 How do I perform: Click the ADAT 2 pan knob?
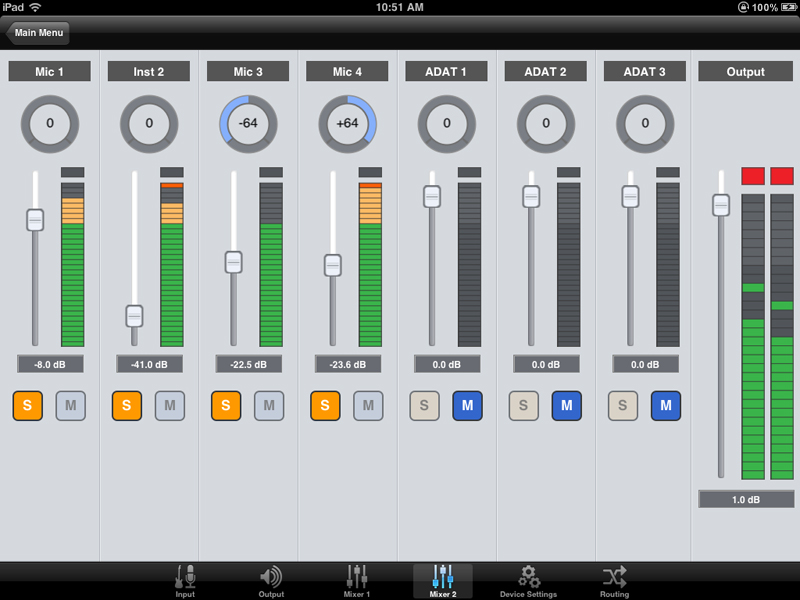[546, 123]
